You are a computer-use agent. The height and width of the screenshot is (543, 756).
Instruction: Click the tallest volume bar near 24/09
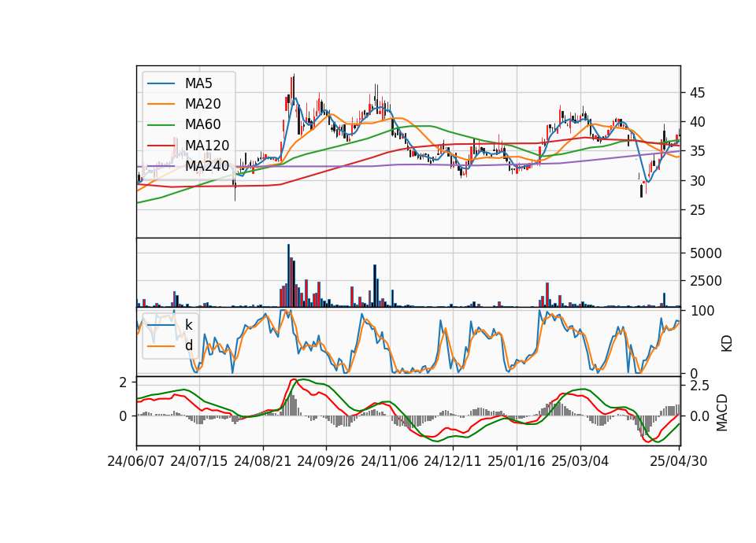point(288,275)
